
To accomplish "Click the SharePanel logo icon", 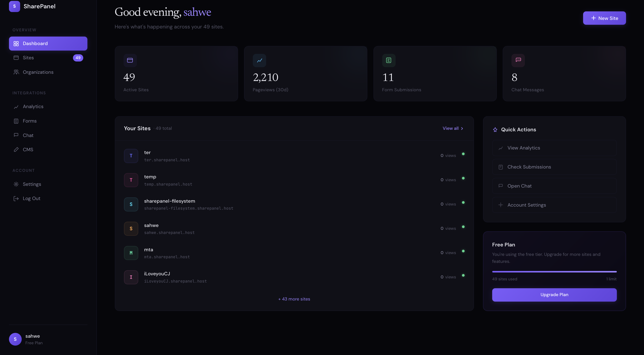I will click(14, 6).
